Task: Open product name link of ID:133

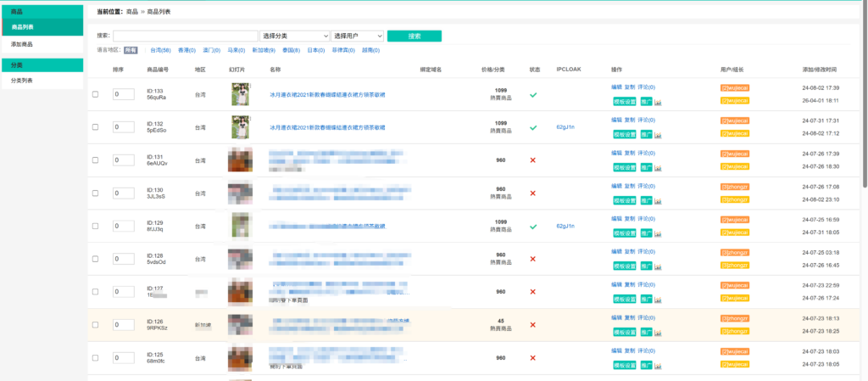Action: point(327,95)
